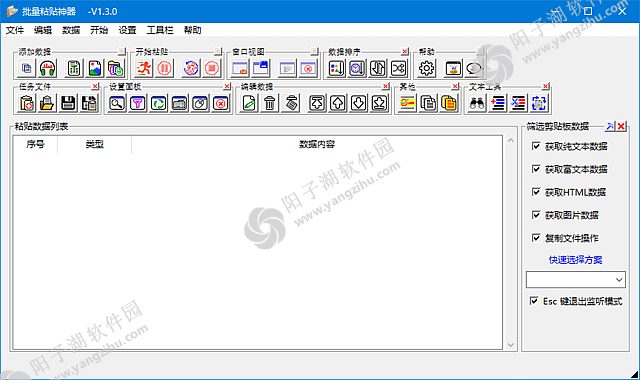Click the edit data pencil document icon

click(249, 103)
